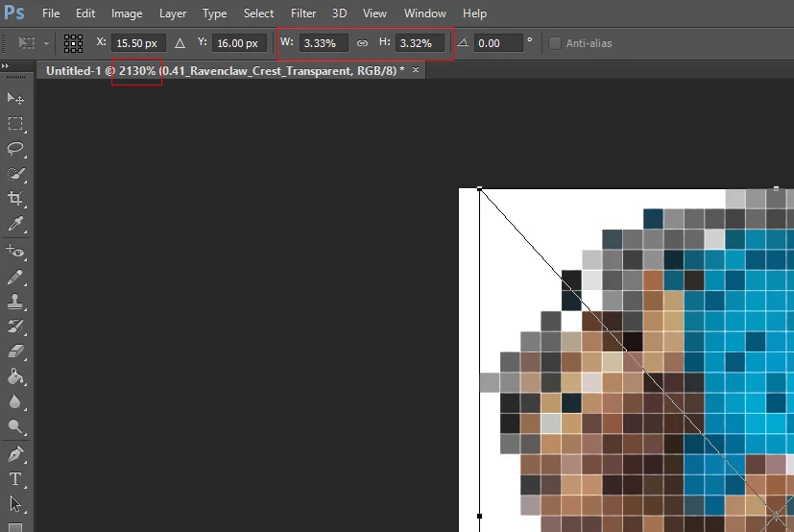
Task: Select the Path Selection tool
Action: point(15,503)
